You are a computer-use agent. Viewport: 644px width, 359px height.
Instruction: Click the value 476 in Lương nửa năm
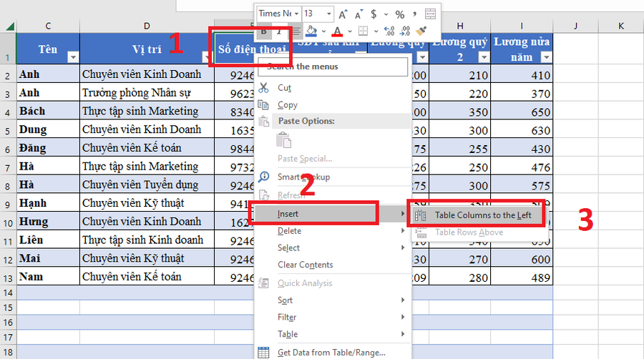click(x=522, y=167)
